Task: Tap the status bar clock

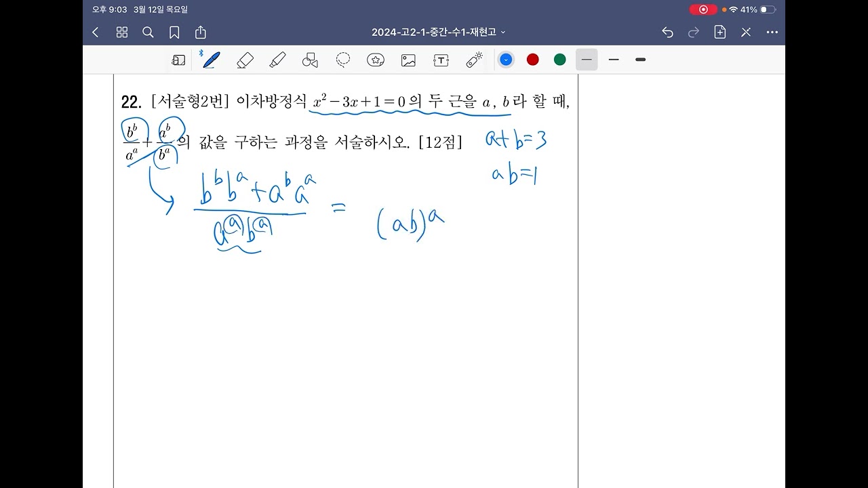Action: 108,9
